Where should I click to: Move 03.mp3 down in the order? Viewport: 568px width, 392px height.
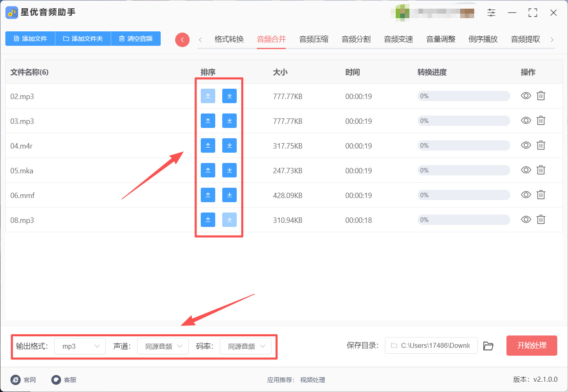pyautogui.click(x=229, y=120)
